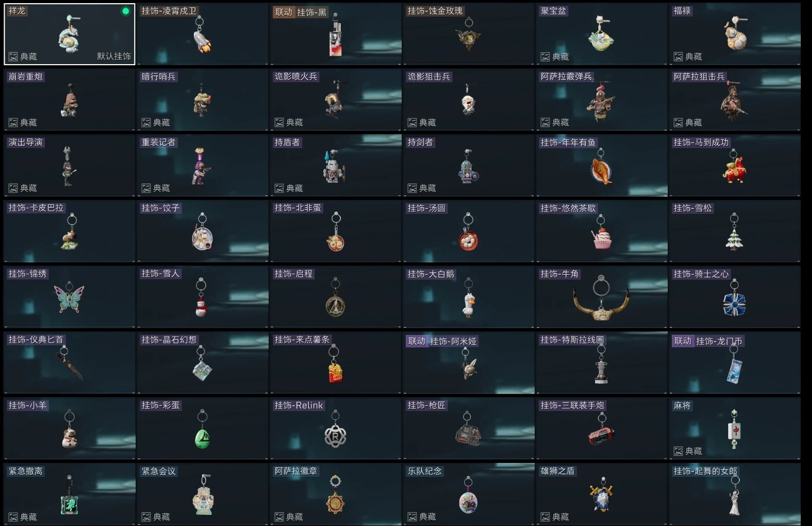This screenshot has width=812, height=526.
Task: Select the 麻将 mahjong tile charm
Action: (735, 428)
